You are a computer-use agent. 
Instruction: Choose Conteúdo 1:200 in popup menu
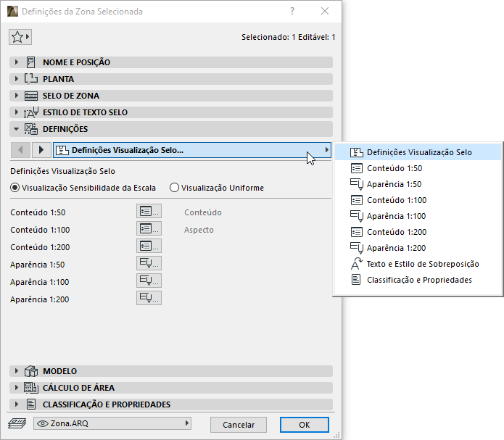[418, 232]
